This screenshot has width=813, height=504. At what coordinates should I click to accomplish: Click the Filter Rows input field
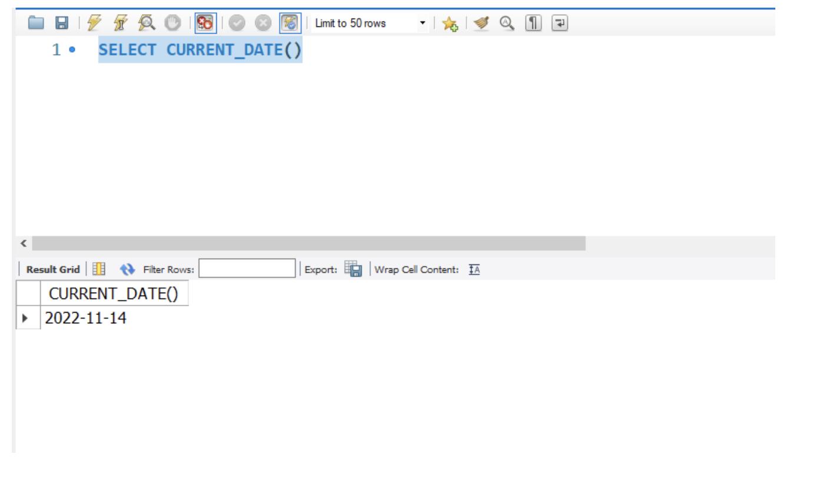[247, 269]
